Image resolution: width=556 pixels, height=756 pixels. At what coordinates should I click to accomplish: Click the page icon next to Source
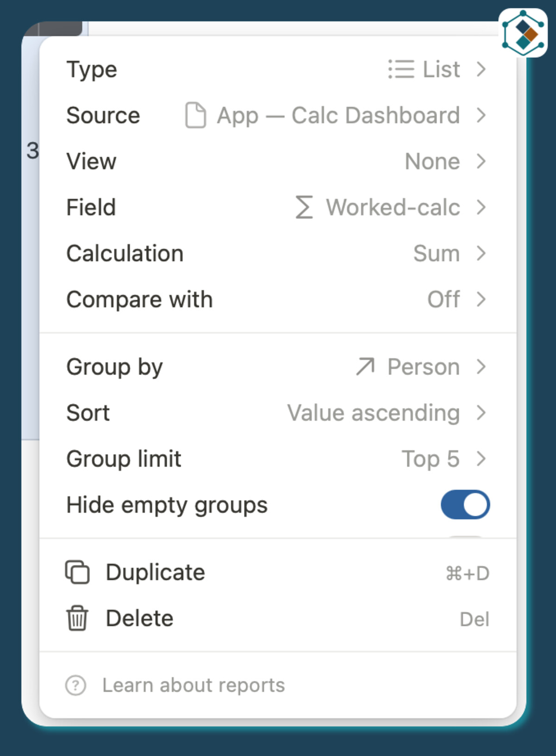tap(196, 115)
